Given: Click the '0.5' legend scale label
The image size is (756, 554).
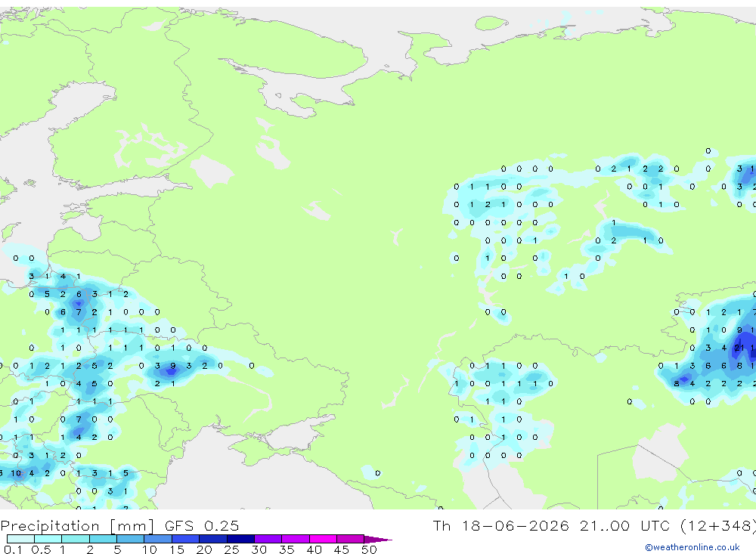Looking at the screenshot, I should [x=41, y=549].
